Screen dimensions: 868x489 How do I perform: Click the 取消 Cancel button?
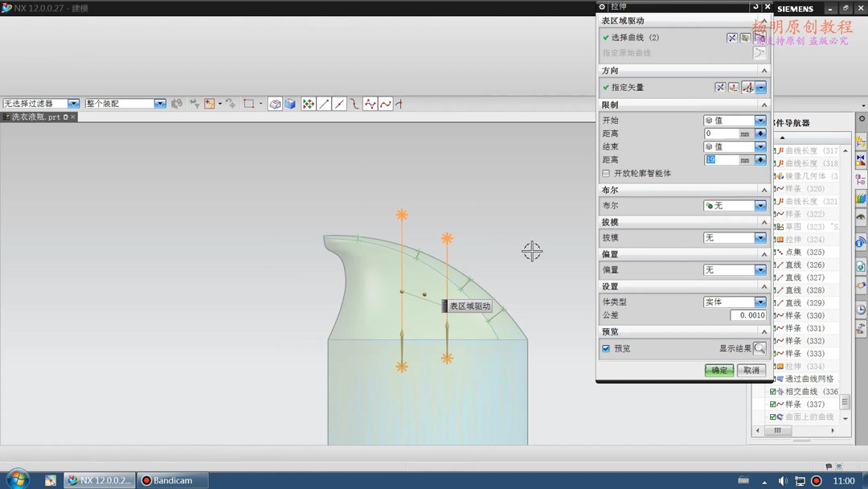(x=751, y=371)
